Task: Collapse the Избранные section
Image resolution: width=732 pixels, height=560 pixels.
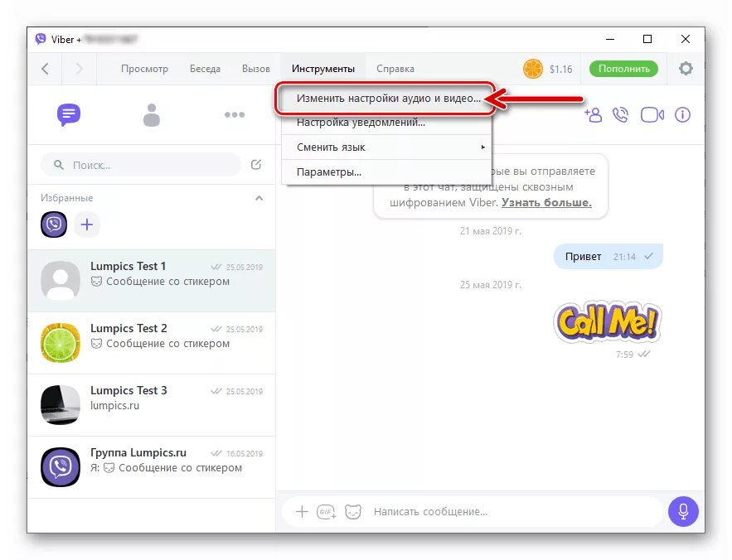Action: pyautogui.click(x=259, y=198)
